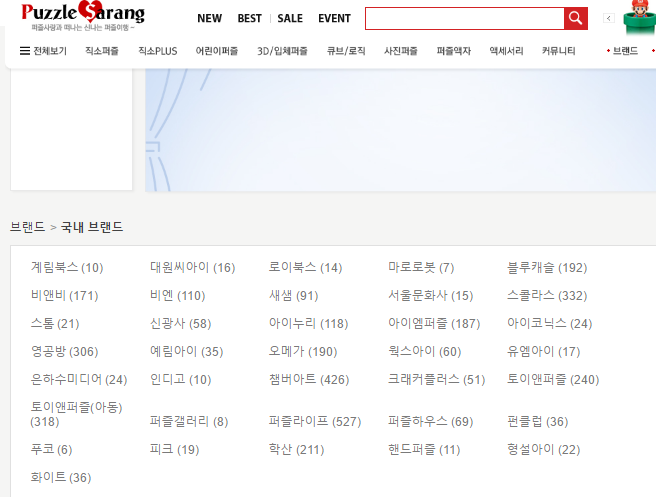
Task: Open brand 오메가 (190)
Action: point(303,351)
